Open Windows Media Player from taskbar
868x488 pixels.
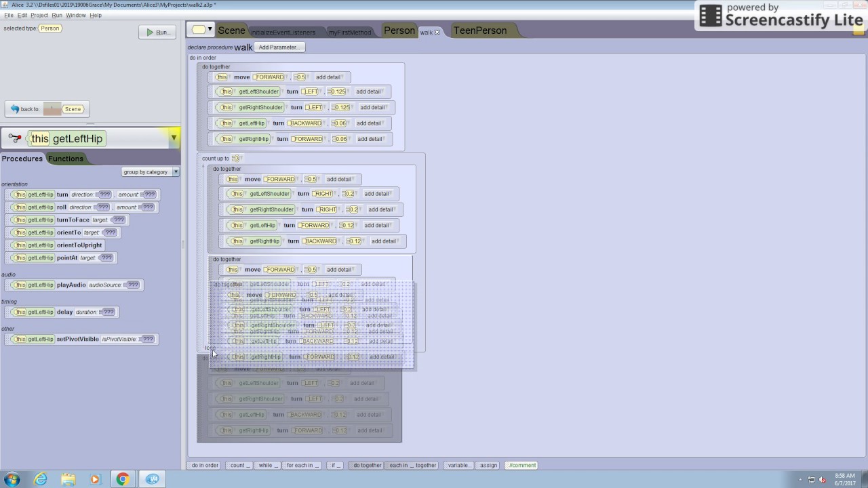pos(95,479)
